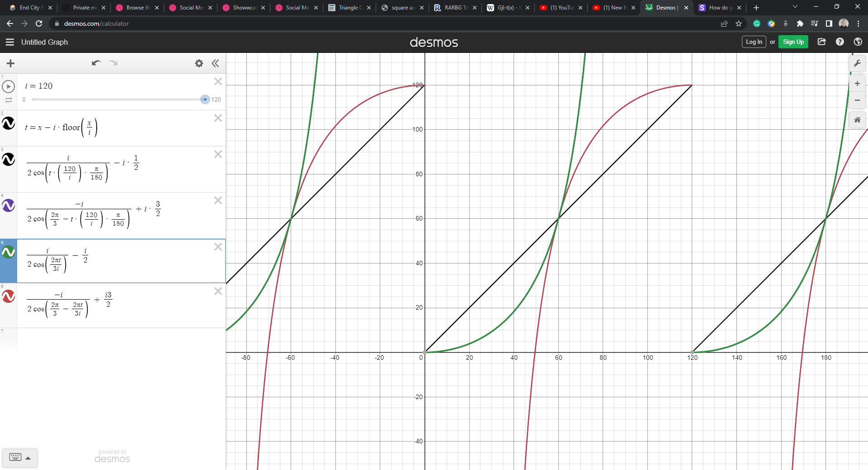
Task: Undo the last expression edit
Action: pyautogui.click(x=96, y=63)
